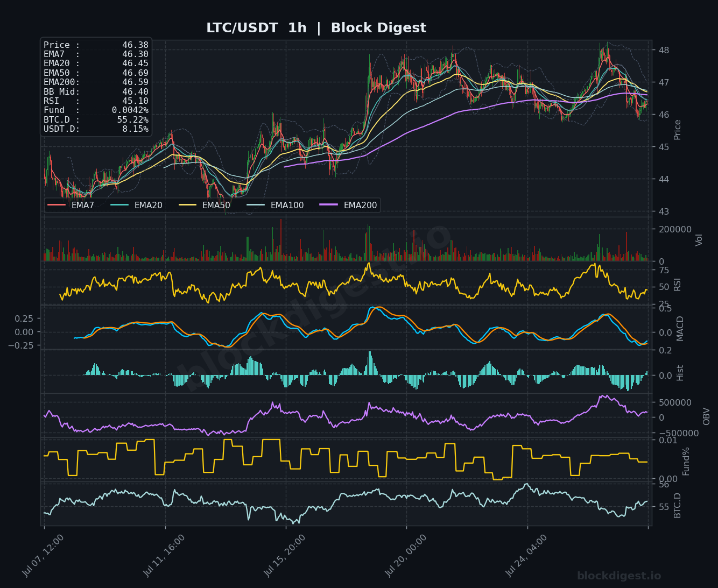This screenshot has height=588, width=718.
Task: Click the RSI tick 50
Action: (x=664, y=287)
